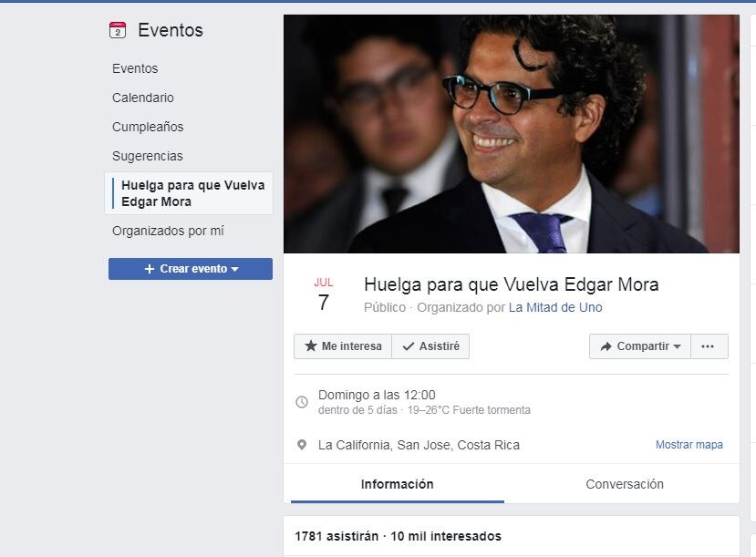
Task: Click the event cover photo
Action: pos(511,134)
